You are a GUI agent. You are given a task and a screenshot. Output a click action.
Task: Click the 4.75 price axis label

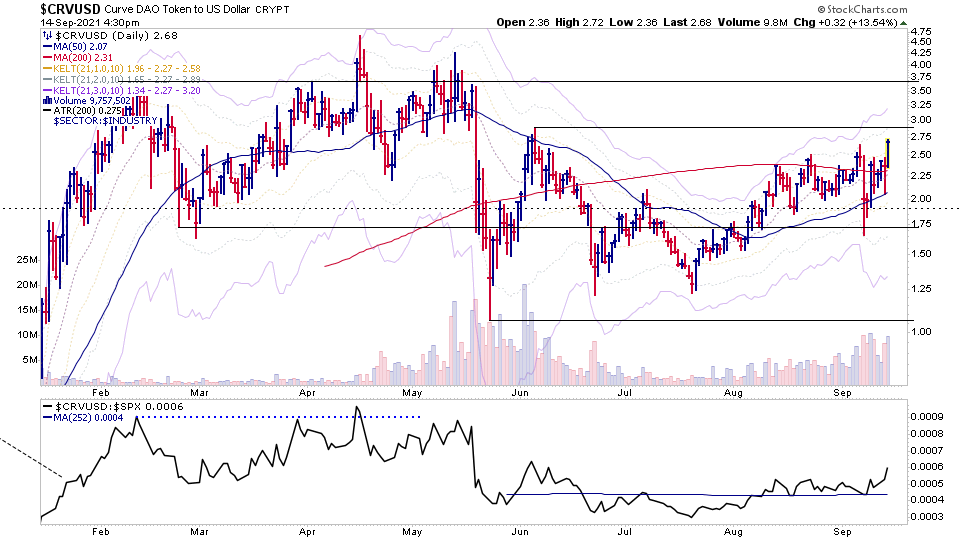pyautogui.click(x=921, y=31)
